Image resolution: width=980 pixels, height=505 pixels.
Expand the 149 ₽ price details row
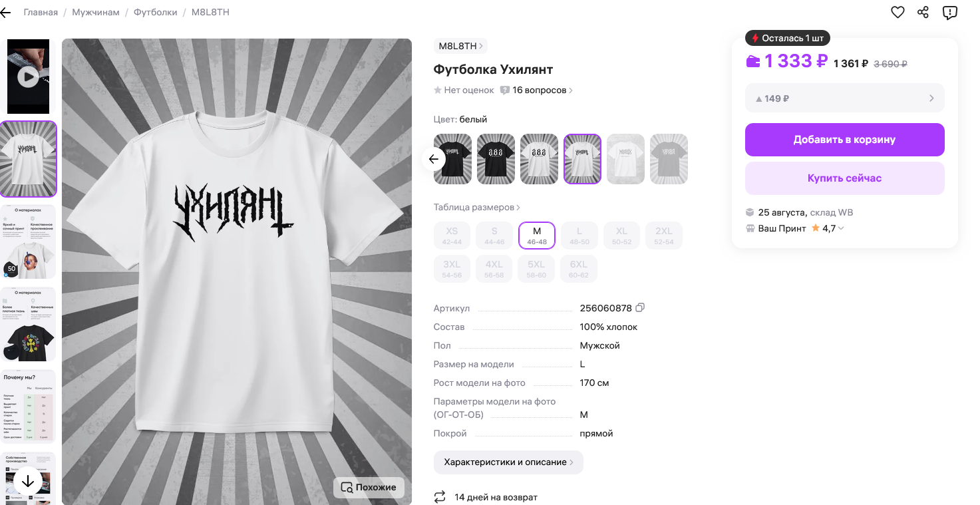click(x=844, y=98)
